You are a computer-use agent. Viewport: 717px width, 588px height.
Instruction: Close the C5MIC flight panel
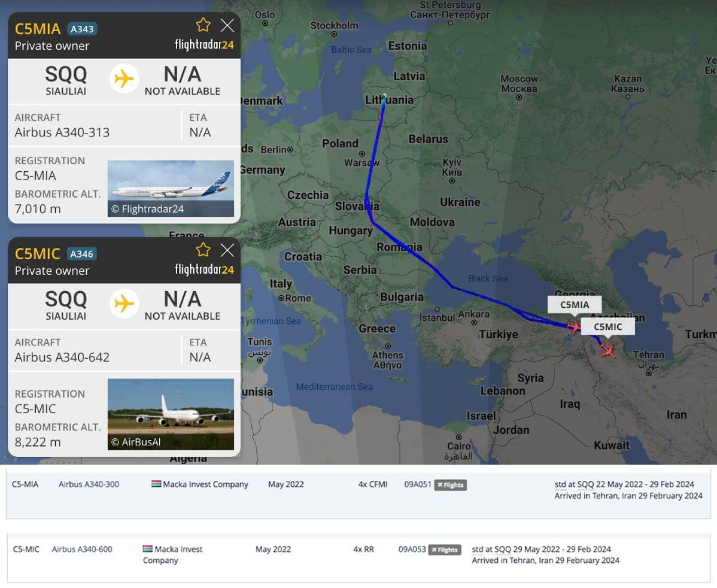click(x=227, y=250)
